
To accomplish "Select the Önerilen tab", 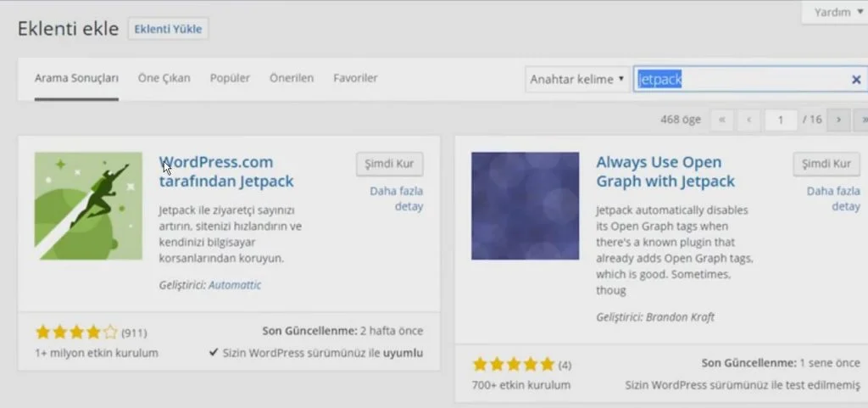I will (x=292, y=78).
